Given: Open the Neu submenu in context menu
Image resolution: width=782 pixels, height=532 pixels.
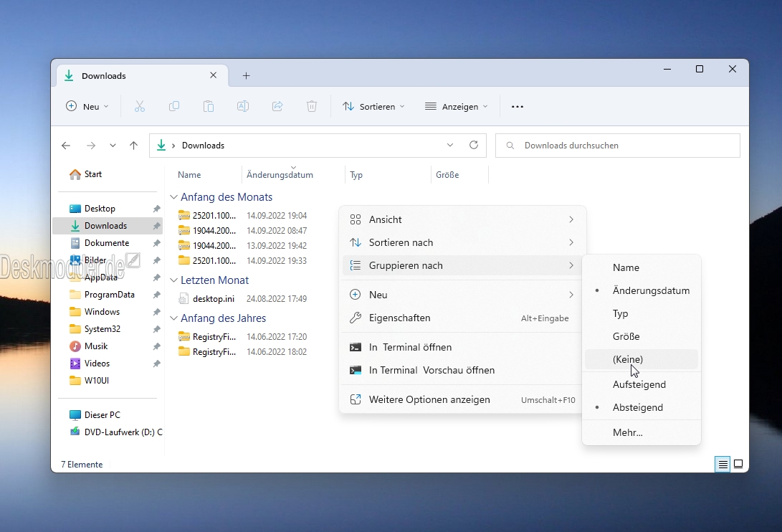Looking at the screenshot, I should [462, 295].
